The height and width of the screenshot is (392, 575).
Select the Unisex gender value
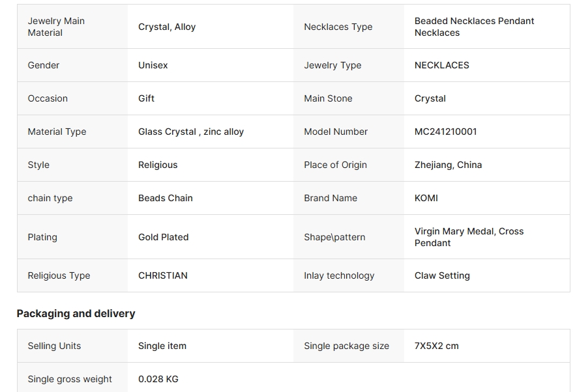pyautogui.click(x=153, y=65)
